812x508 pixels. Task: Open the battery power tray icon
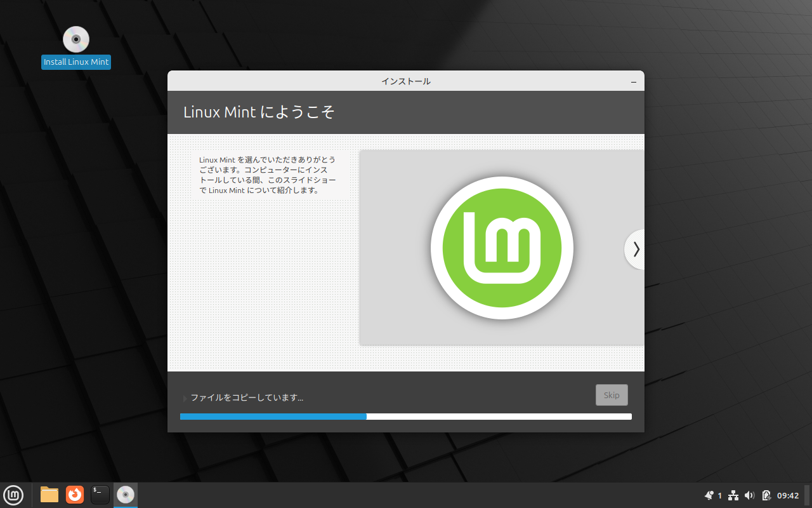click(766, 495)
